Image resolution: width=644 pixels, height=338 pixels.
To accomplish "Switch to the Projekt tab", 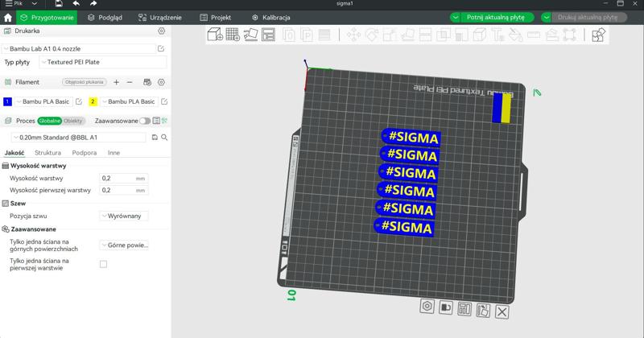I will click(x=215, y=18).
